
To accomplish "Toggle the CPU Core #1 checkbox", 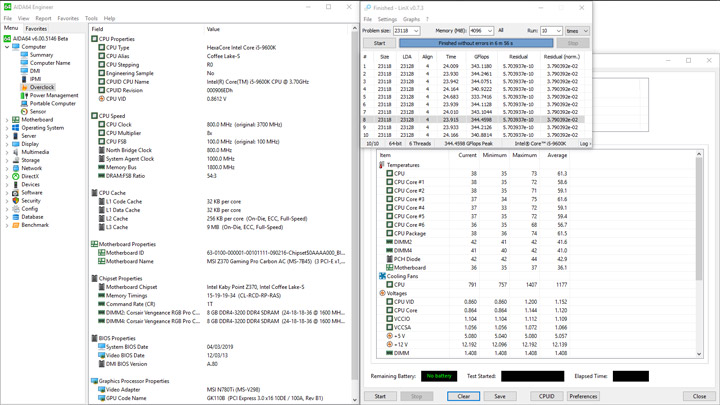I will point(389,182).
